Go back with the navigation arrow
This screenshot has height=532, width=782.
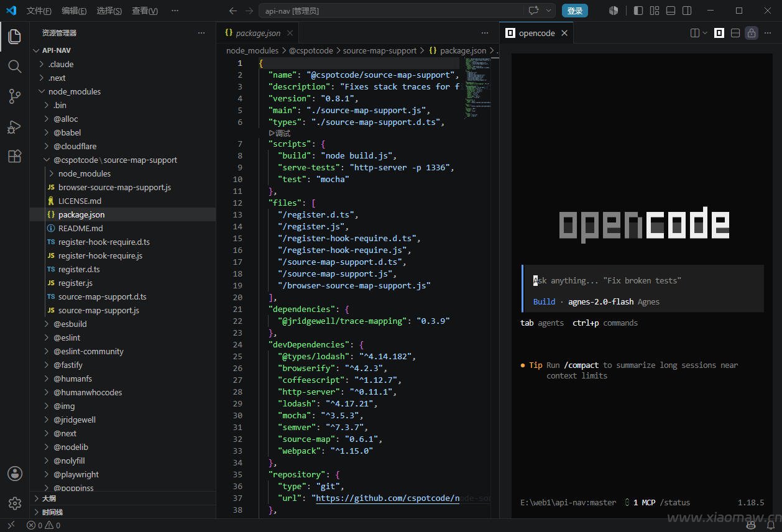(233, 11)
